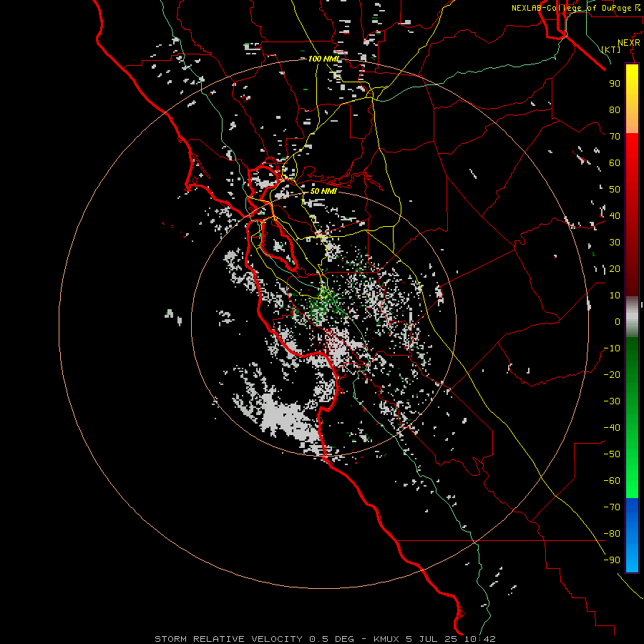Click the light blue band near -90
This screenshot has width=644, height=644.
click(x=632, y=559)
